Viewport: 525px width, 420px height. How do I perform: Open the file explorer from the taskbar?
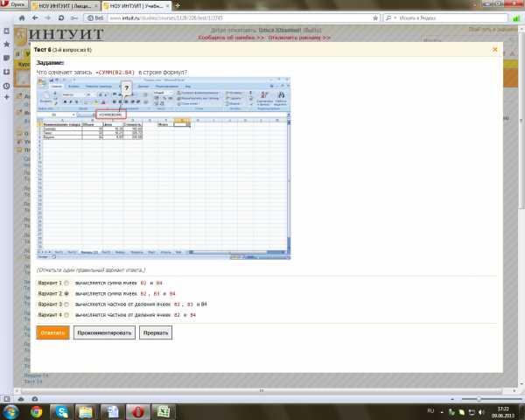click(86, 412)
